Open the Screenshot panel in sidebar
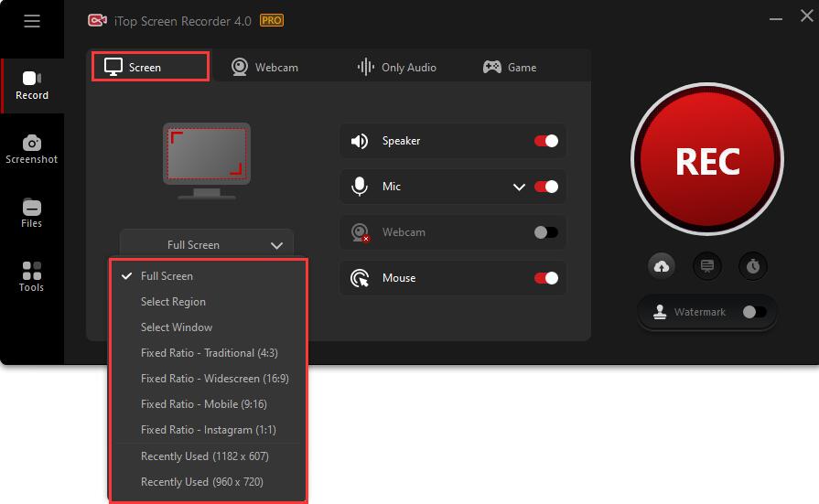 tap(32, 149)
